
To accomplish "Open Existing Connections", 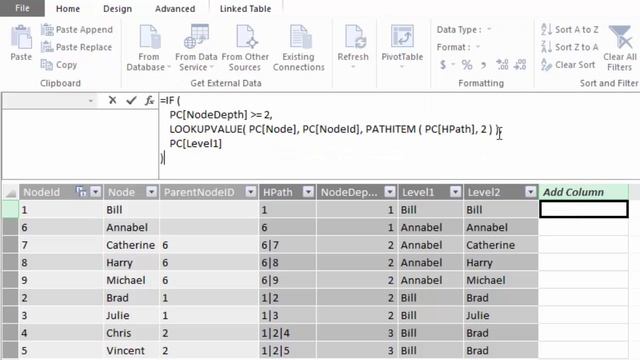I will click(x=299, y=48).
